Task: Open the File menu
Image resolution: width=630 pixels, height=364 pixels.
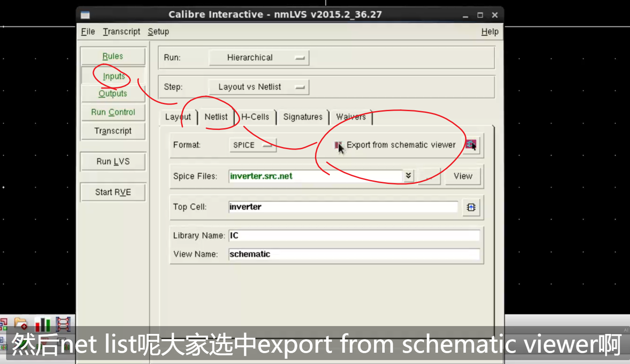Action: [x=88, y=31]
